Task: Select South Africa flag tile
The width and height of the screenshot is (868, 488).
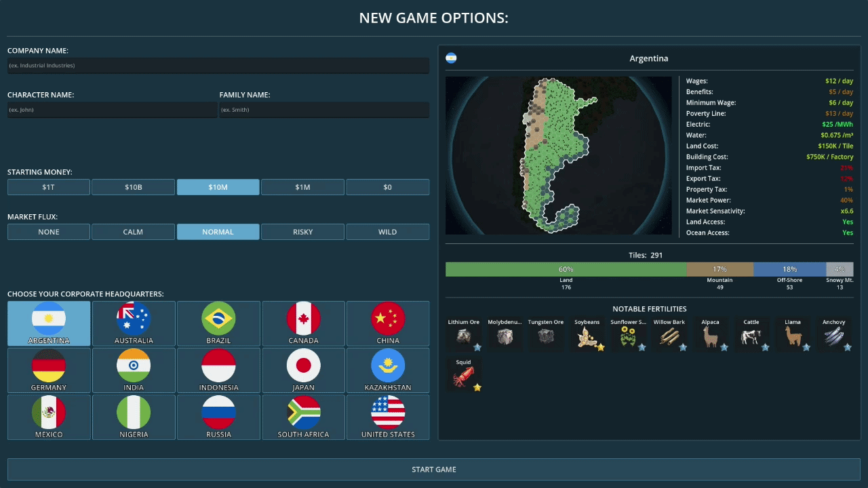Action: pyautogui.click(x=303, y=417)
